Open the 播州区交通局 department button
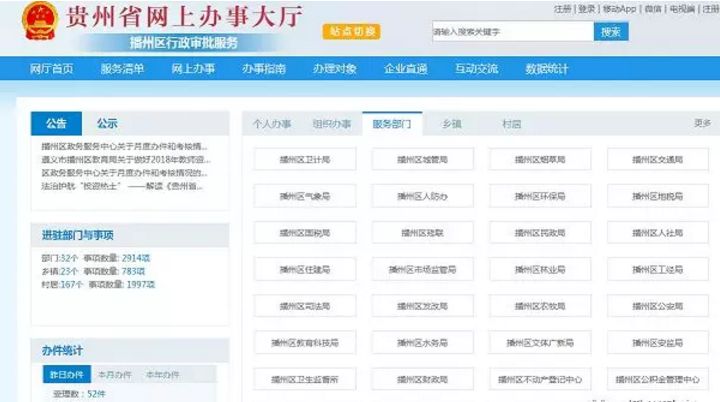The width and height of the screenshot is (720, 402). tap(657, 159)
